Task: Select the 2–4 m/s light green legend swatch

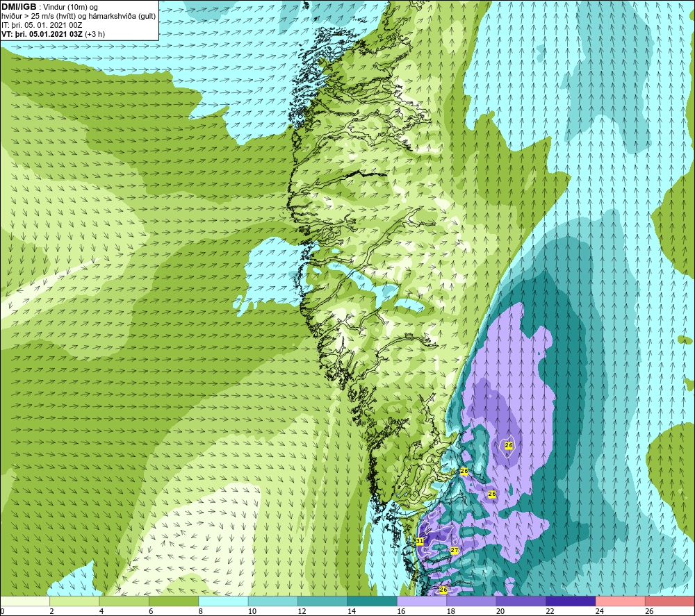Action: (75, 601)
